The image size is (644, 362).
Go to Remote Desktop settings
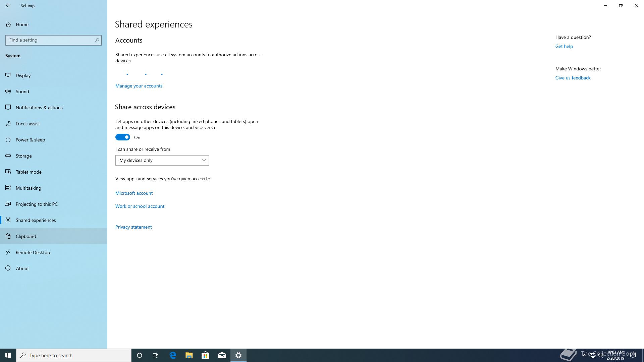[54, 252]
